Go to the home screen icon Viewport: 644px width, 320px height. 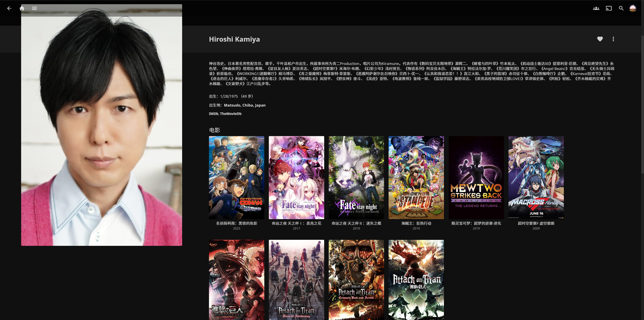(22, 8)
